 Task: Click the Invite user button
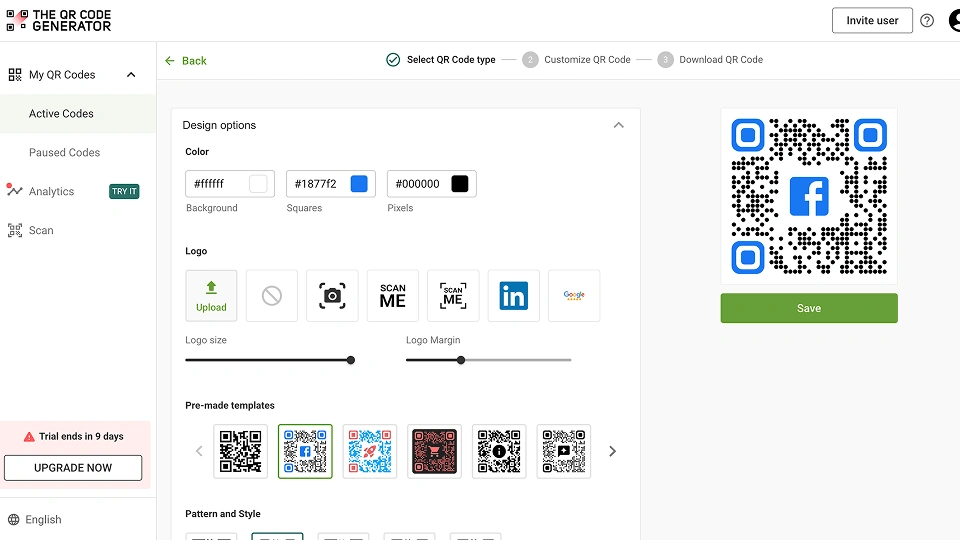pyautogui.click(x=872, y=20)
